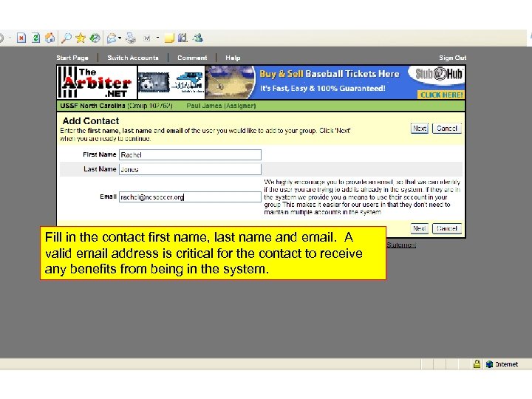The width and height of the screenshot is (532, 399).
Task: Click the status bar lock icon
Action: 477,364
